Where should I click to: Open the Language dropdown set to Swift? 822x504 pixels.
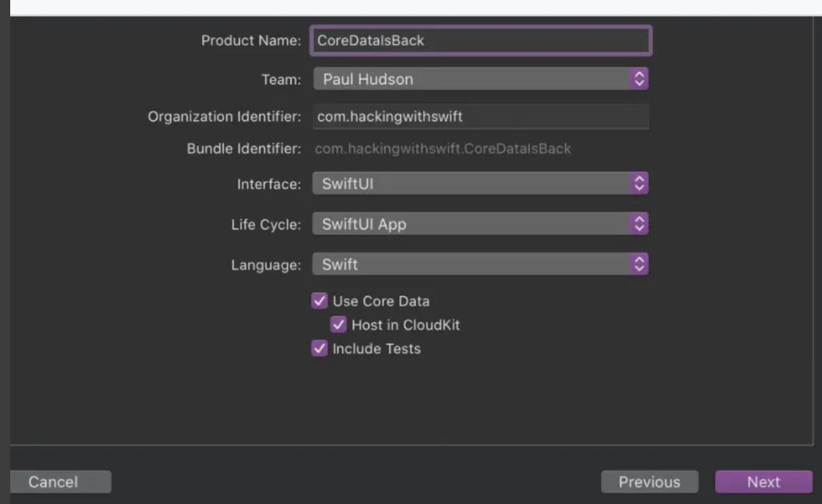pyautogui.click(x=472, y=264)
